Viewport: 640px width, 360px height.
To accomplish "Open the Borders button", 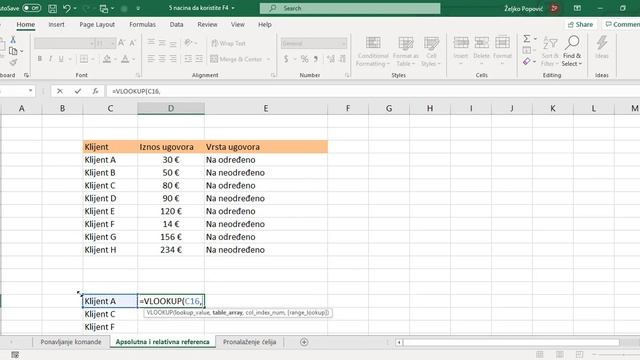I will pos(84,59).
